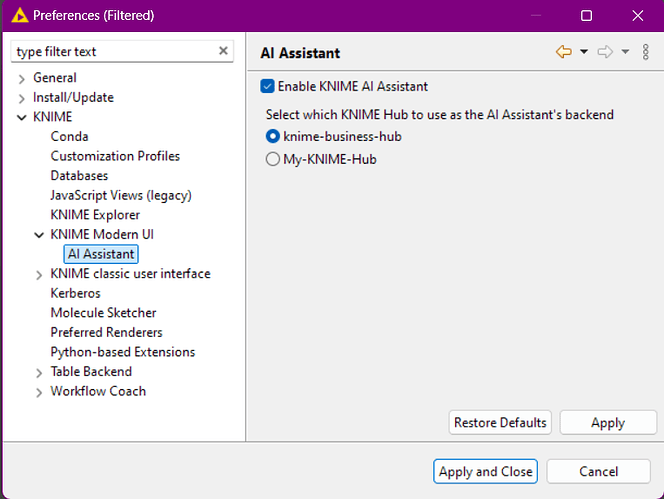This screenshot has width=664, height=499.
Task: Open Molecule Sketcher preferences
Action: coord(103,313)
